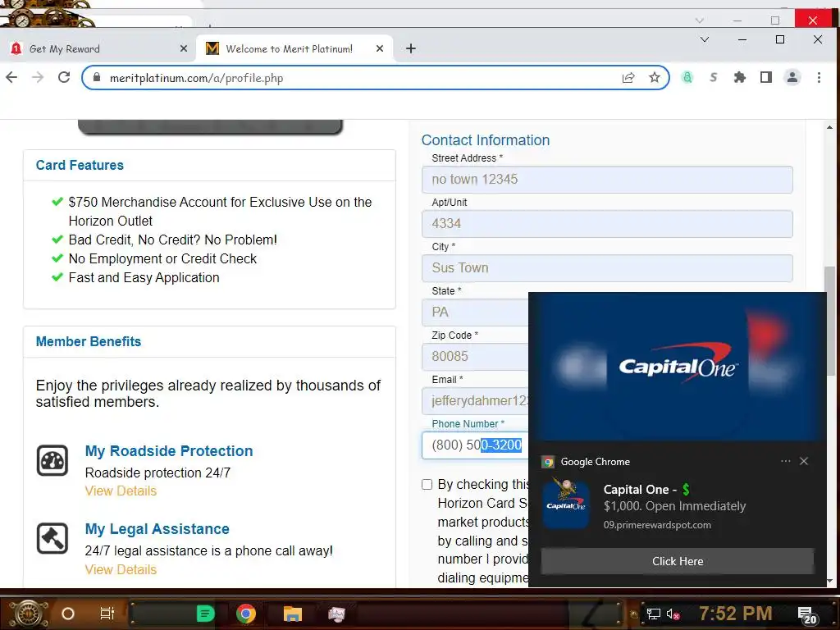Click the lock icon in address bar

click(97, 77)
